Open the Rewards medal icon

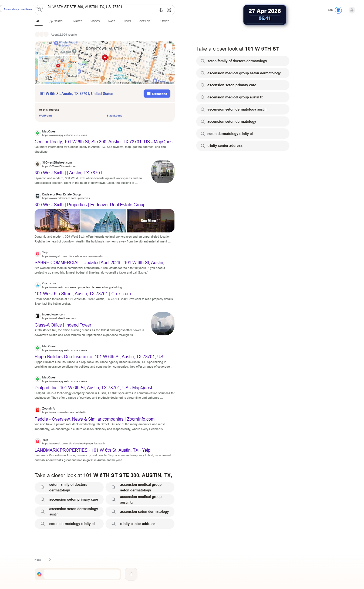(x=338, y=10)
